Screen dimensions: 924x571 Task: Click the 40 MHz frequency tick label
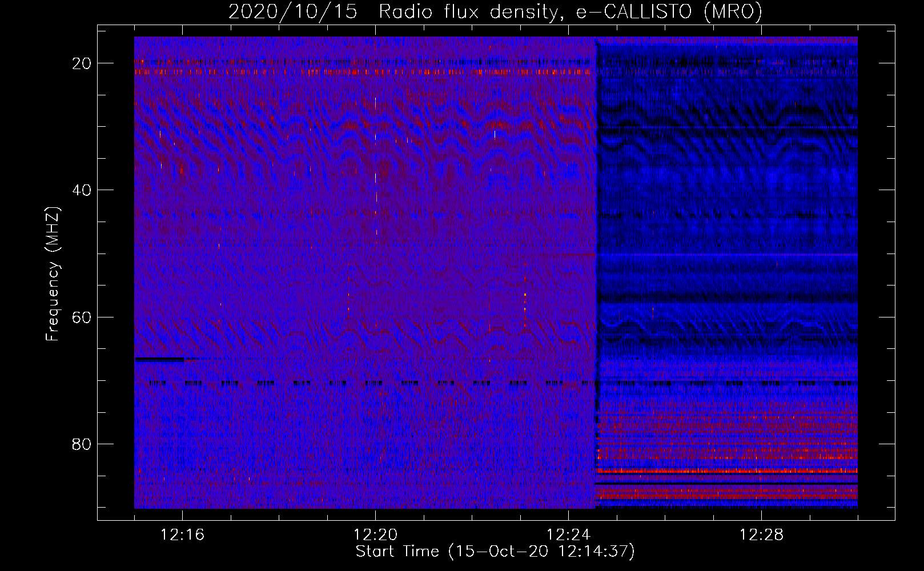(82, 190)
